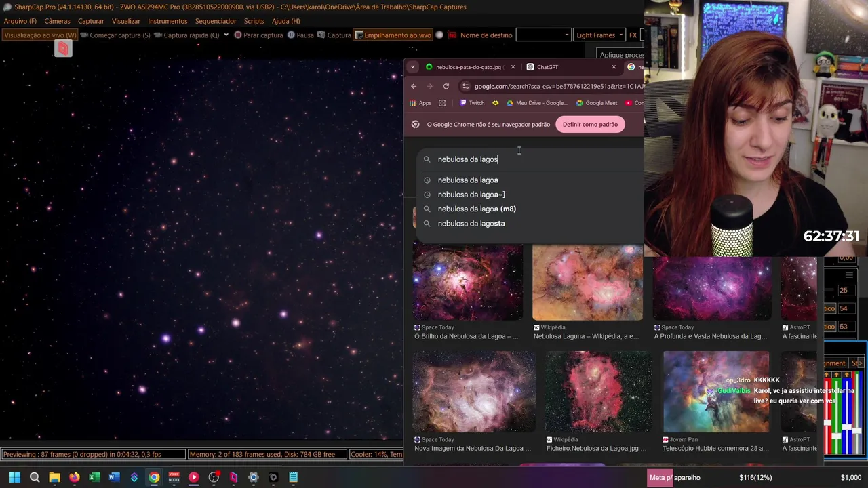The image size is (868, 488).
Task: Click the yellow bookmark icon after Twitch
Action: (x=496, y=103)
